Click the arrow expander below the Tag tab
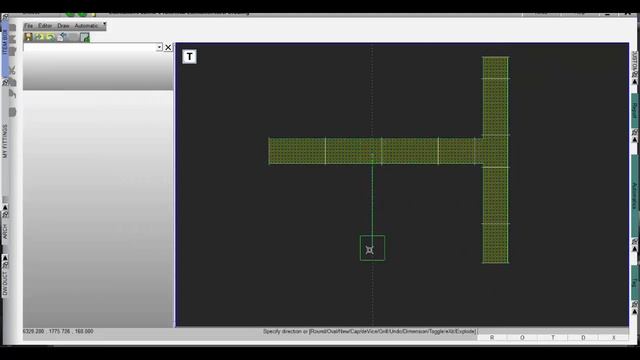The height and width of the screenshot is (360, 640). pyautogui.click(x=635, y=311)
